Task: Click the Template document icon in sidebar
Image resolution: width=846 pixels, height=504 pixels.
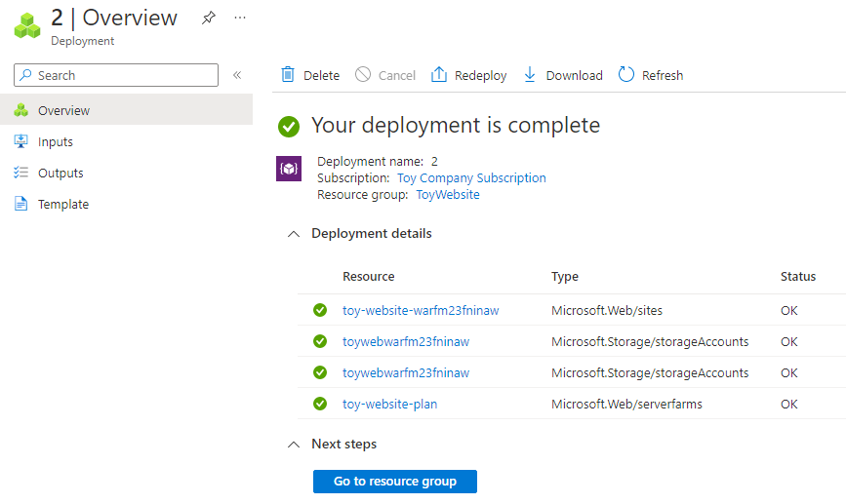Action: [x=21, y=204]
